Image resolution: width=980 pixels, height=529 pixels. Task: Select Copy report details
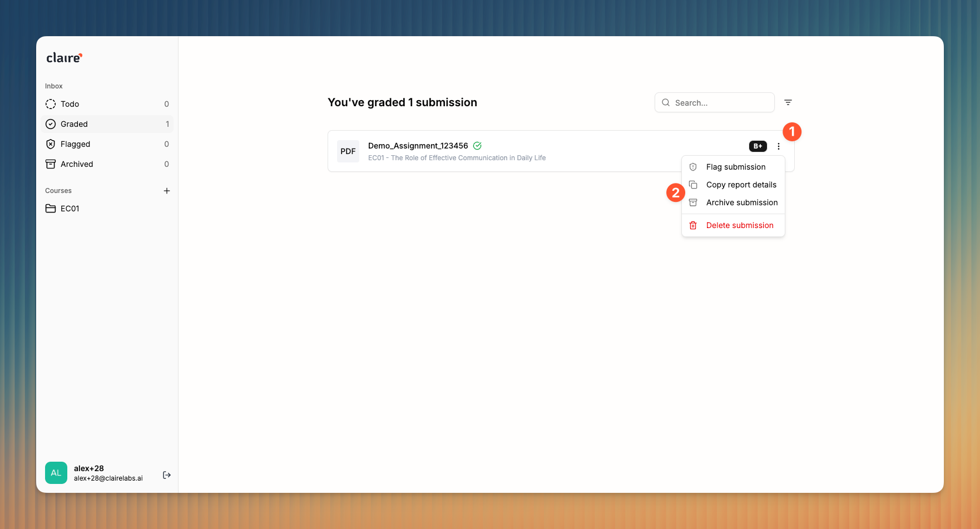click(733, 185)
